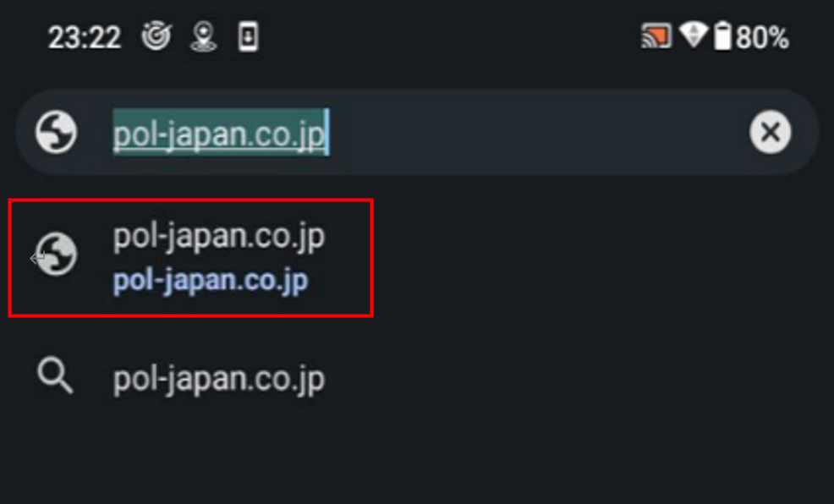Tap the Wi-Fi signal status icon
Image resolution: width=834 pixels, height=504 pixels.
(x=693, y=35)
